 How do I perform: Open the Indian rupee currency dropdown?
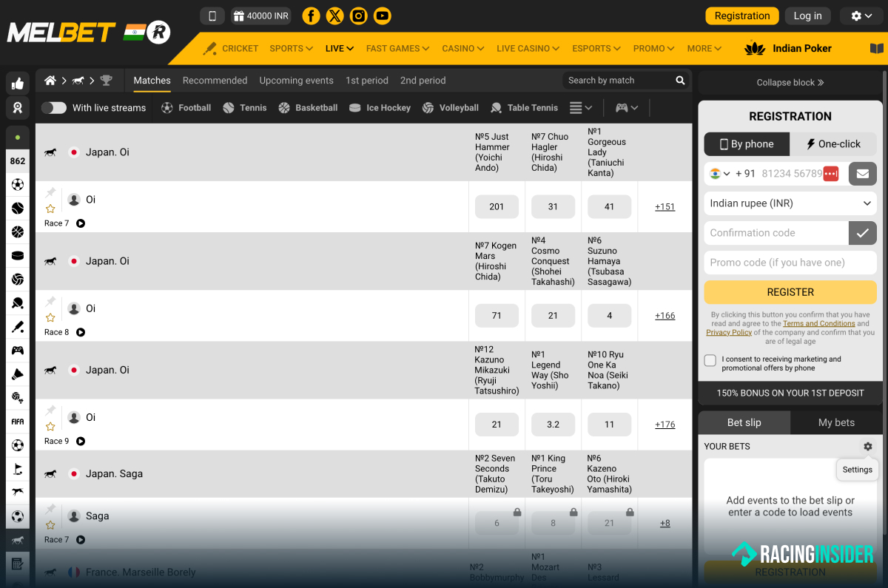coord(790,203)
